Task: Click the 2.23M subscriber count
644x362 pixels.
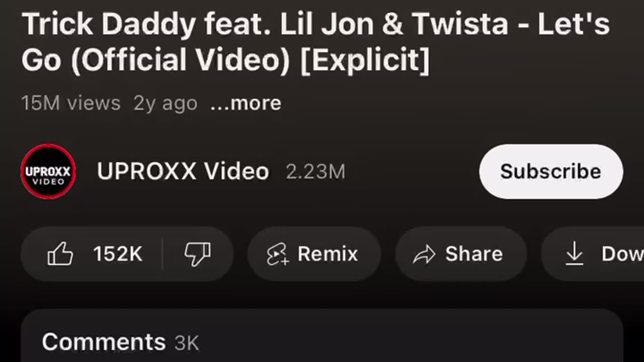Action: coord(315,172)
